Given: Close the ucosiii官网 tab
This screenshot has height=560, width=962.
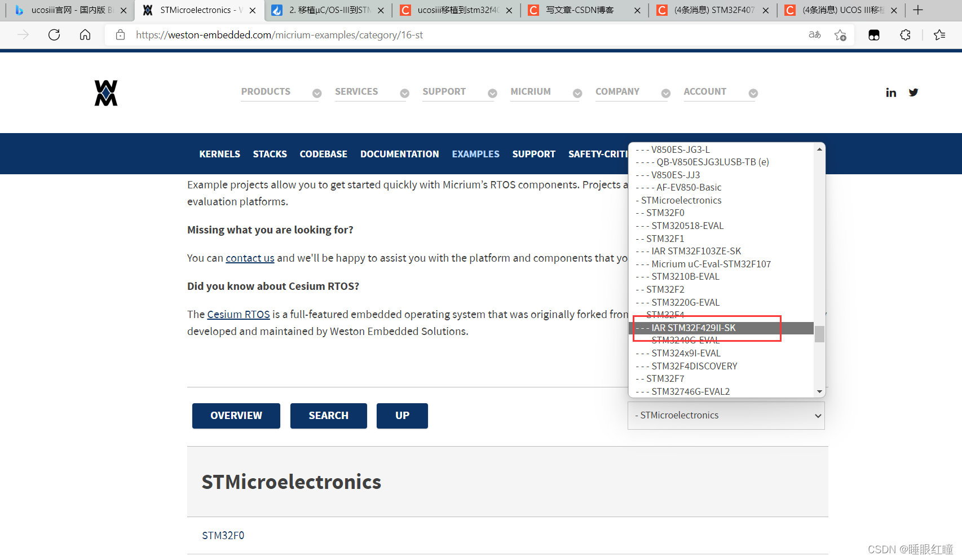Looking at the screenshot, I should (x=123, y=10).
